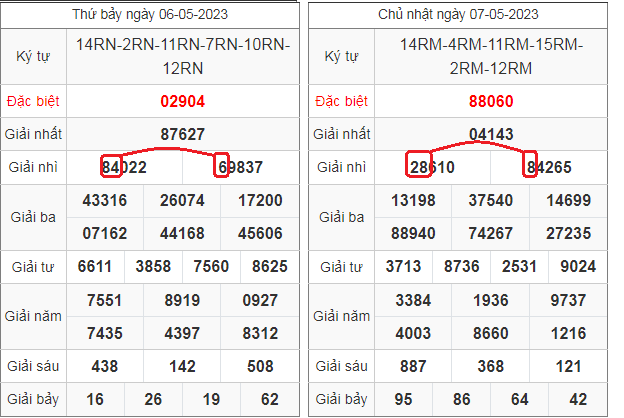Click third prize number 26074
The width and height of the screenshot is (624, 418).
182,201
